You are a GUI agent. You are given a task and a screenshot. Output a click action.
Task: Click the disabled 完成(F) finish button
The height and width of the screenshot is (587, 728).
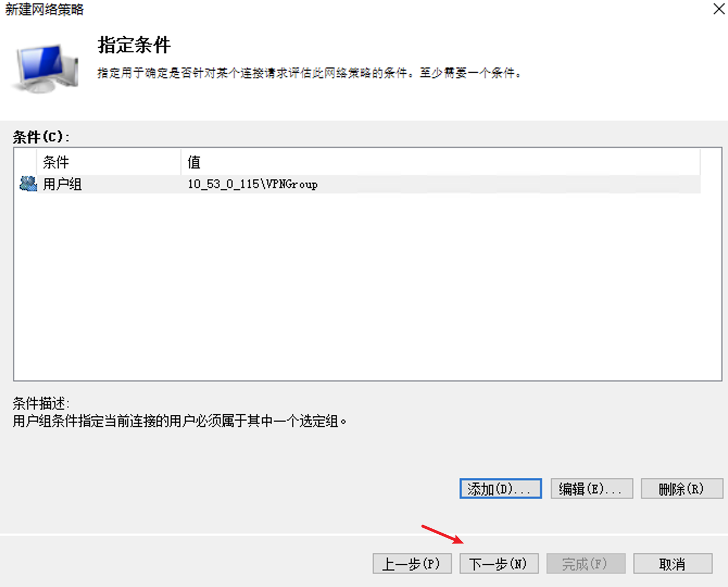586,564
